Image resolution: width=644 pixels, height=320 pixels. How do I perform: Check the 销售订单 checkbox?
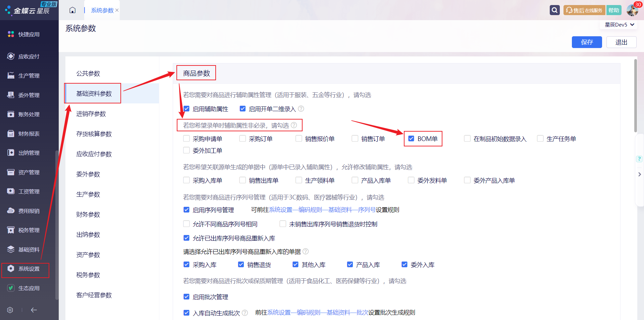tap(355, 139)
